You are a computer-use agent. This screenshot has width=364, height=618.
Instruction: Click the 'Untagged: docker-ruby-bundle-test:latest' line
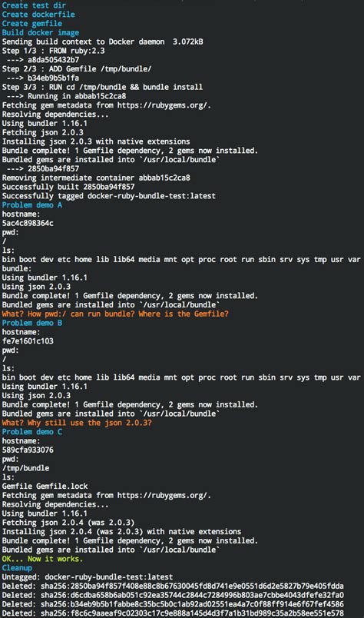[x=88, y=576]
